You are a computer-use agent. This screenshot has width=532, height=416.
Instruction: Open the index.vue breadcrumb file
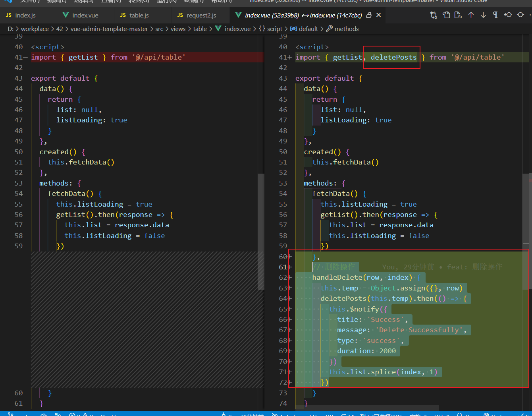tap(237, 29)
